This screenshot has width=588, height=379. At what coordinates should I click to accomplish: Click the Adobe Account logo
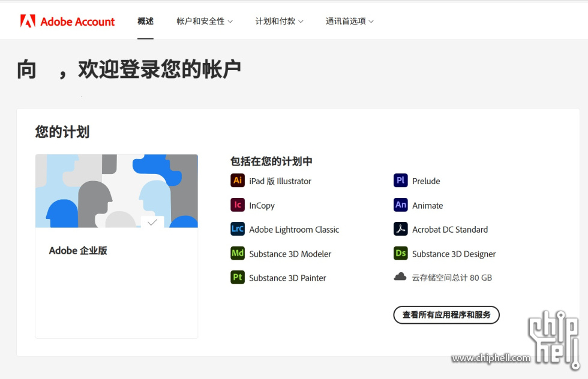click(67, 22)
